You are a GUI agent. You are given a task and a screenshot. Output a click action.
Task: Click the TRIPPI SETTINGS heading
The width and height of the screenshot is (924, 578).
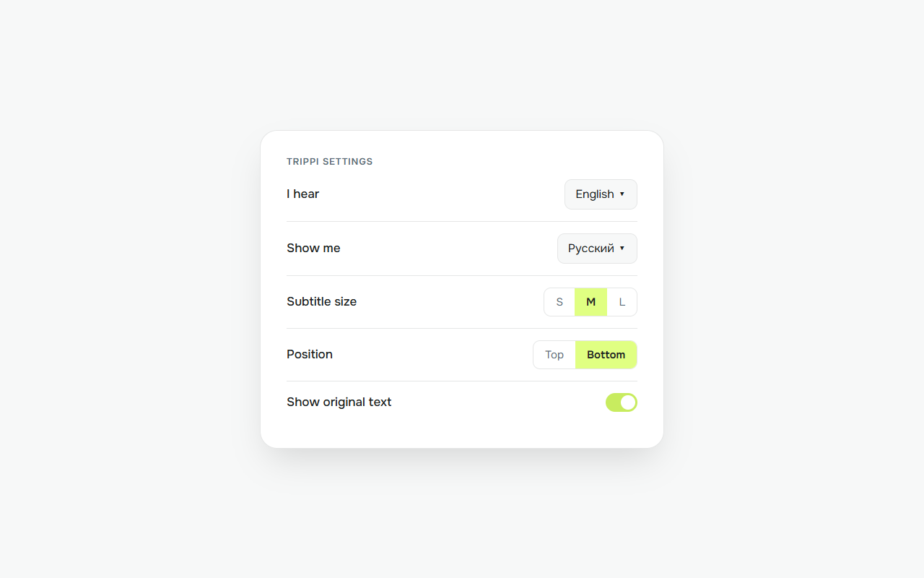330,162
